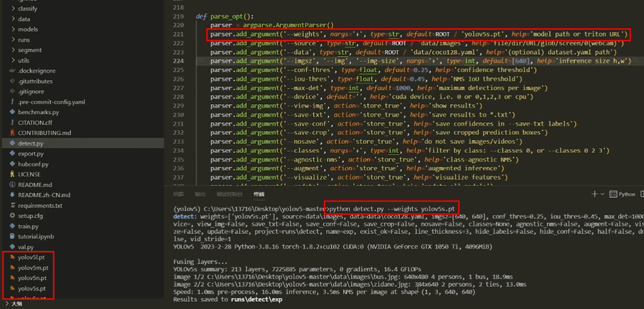Expand the 大纲 outline section
The image size is (644, 309).
pyautogui.click(x=7, y=304)
